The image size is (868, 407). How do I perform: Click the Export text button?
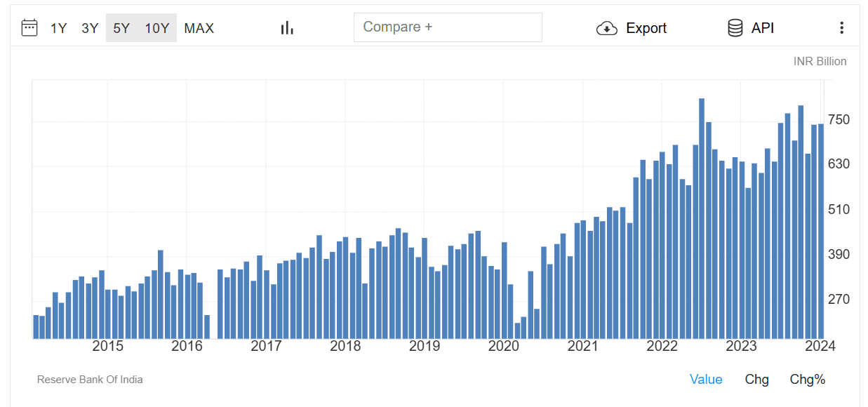click(646, 28)
